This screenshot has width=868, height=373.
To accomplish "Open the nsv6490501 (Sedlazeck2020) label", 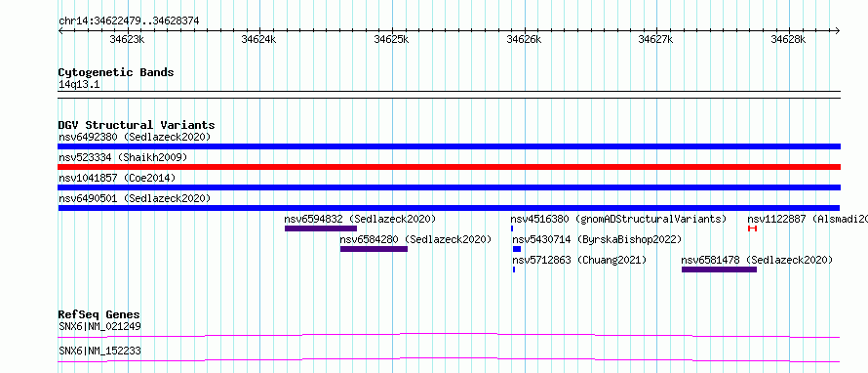I will [x=135, y=198].
